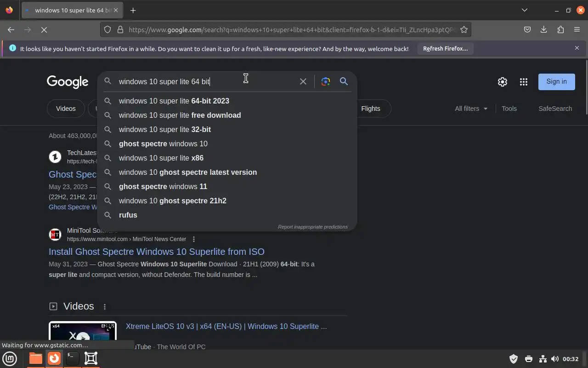Screen dimensions: 588x368
Task: Click the printer tray icon
Action: point(529,359)
